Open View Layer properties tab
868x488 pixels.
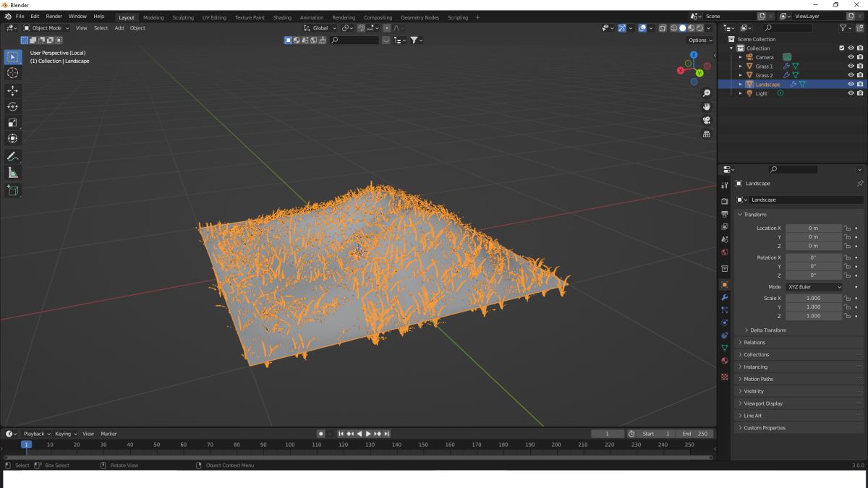click(x=725, y=226)
